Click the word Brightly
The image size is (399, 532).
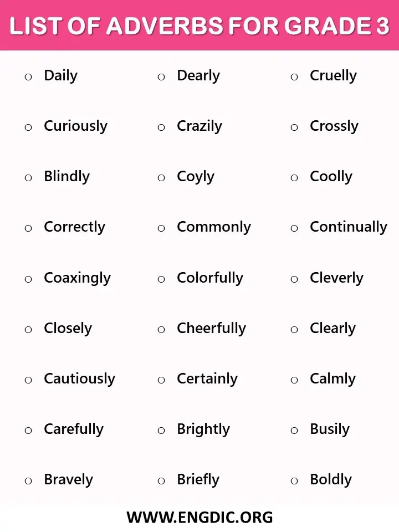point(203,429)
